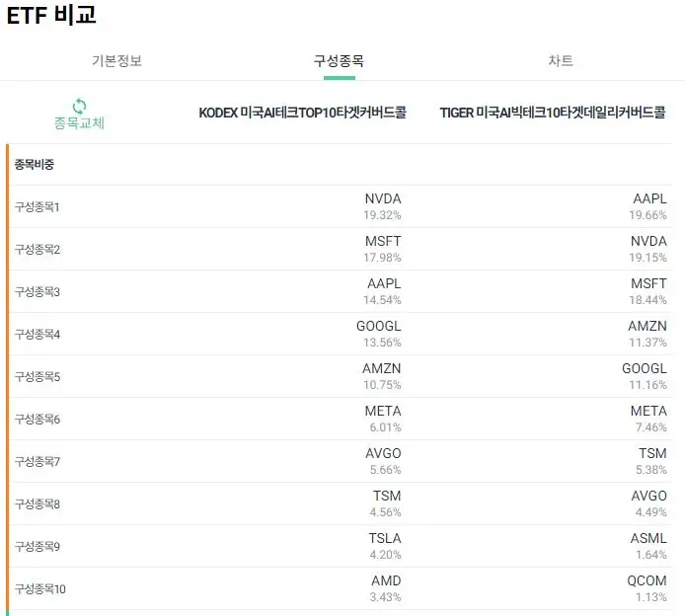Click MSFT in the KODEX column
The height and width of the screenshot is (616, 685).
click(x=383, y=241)
